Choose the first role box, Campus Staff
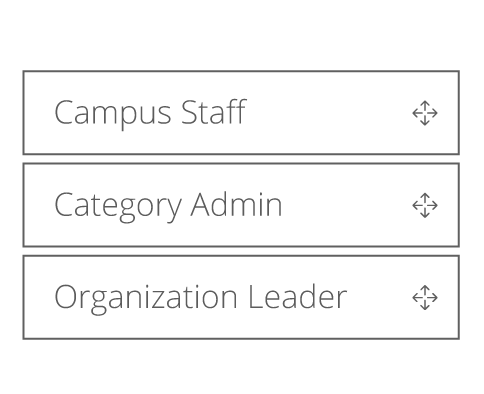The height and width of the screenshot is (394, 484). tap(241, 113)
